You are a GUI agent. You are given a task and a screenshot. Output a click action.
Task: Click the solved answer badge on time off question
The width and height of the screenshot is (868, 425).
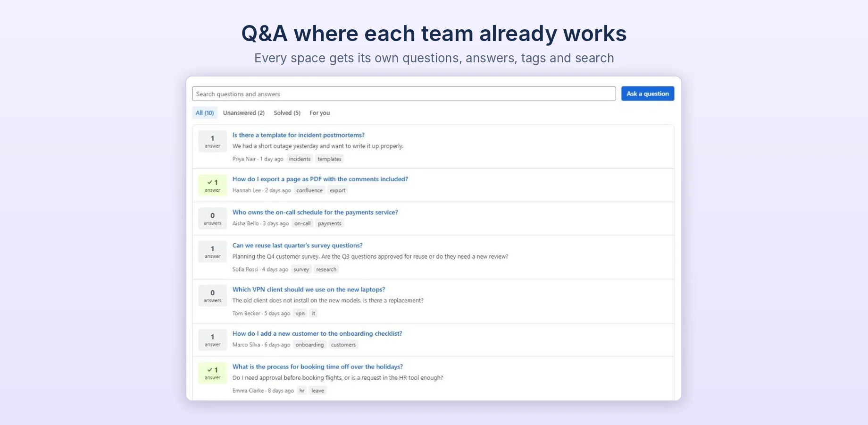click(212, 373)
